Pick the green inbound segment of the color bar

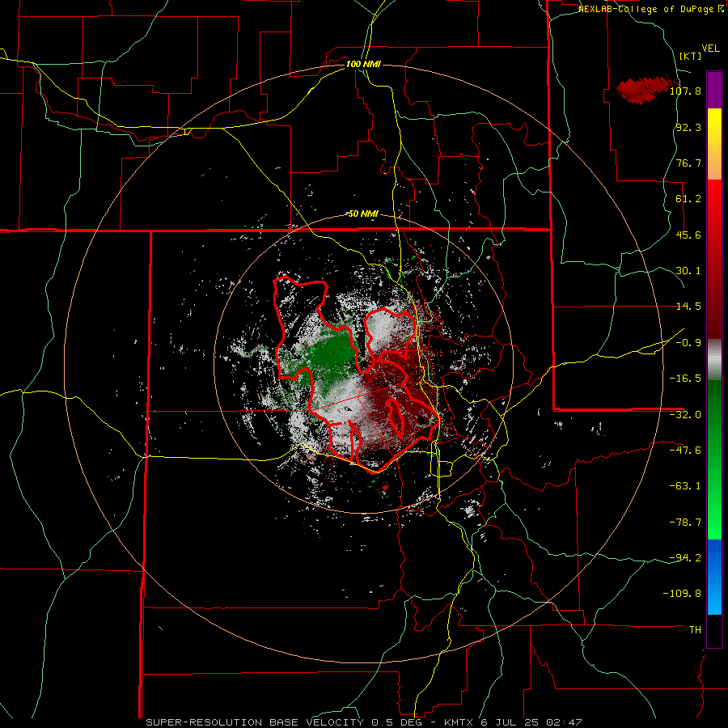click(714, 459)
